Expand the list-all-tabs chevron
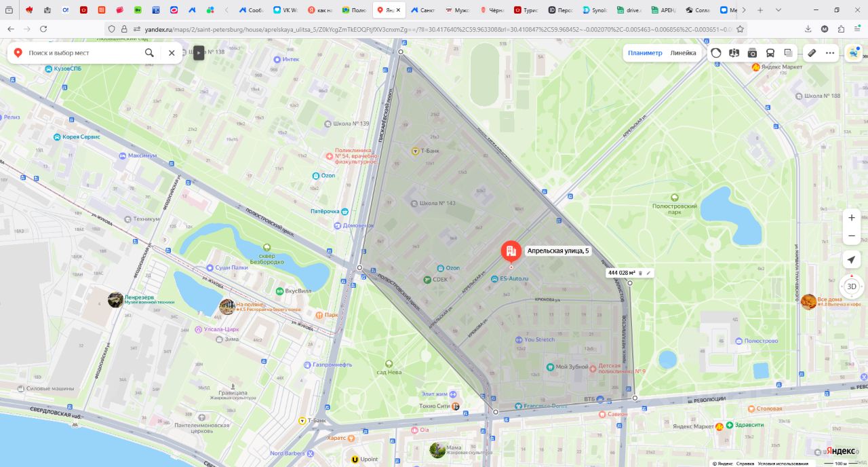 point(778,10)
